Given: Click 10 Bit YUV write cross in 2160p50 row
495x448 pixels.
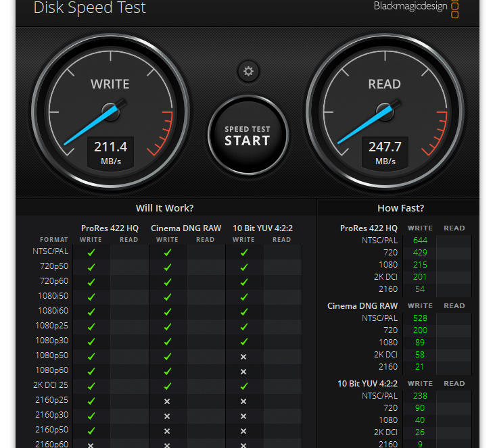Looking at the screenshot, I should [x=243, y=431].
